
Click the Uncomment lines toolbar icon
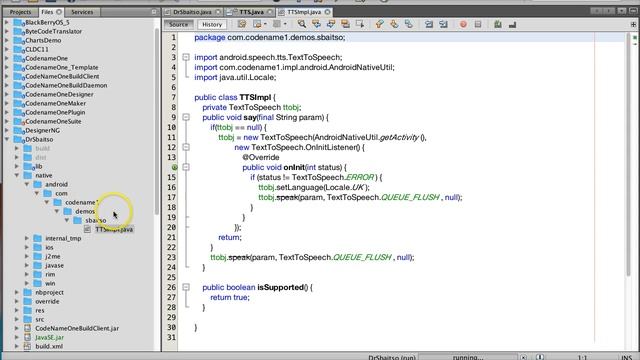point(512,24)
